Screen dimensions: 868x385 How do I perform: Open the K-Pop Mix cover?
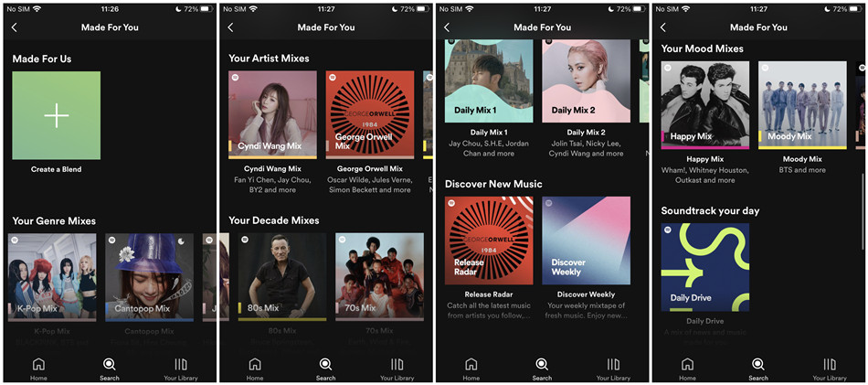click(x=52, y=277)
